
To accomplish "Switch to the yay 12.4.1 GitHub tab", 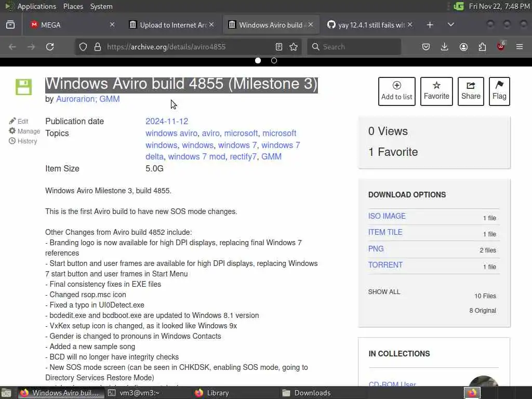I will click(370, 25).
